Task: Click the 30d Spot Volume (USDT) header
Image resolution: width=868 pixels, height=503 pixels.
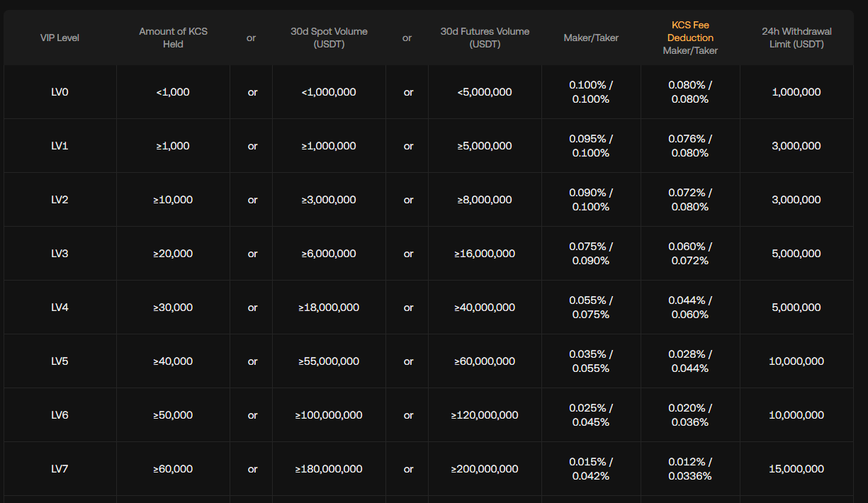Action: (x=329, y=38)
